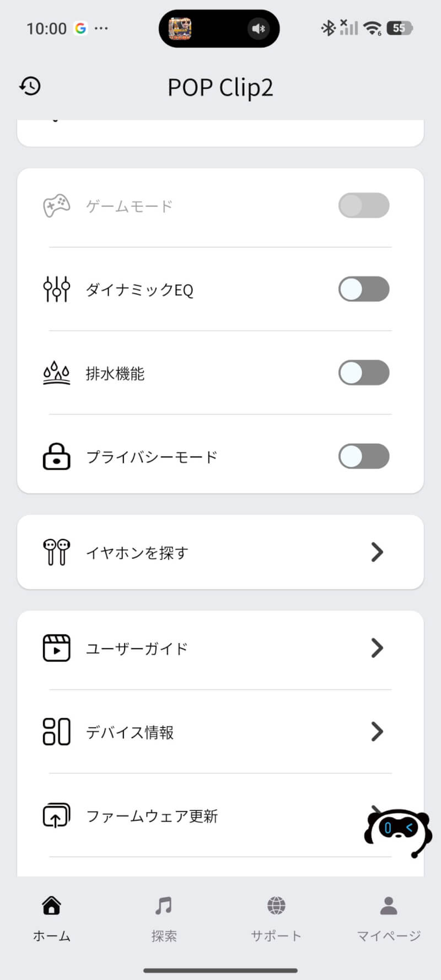Open デバイス情報 via the chevron arrow

point(377,732)
